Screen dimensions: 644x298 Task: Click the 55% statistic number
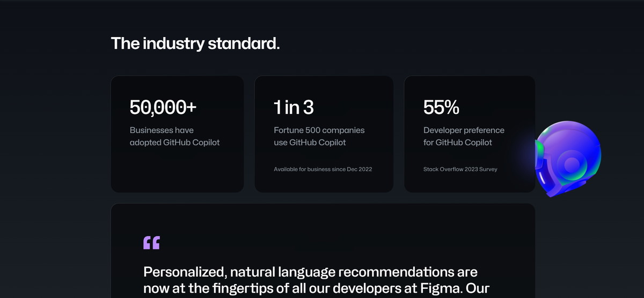point(441,107)
